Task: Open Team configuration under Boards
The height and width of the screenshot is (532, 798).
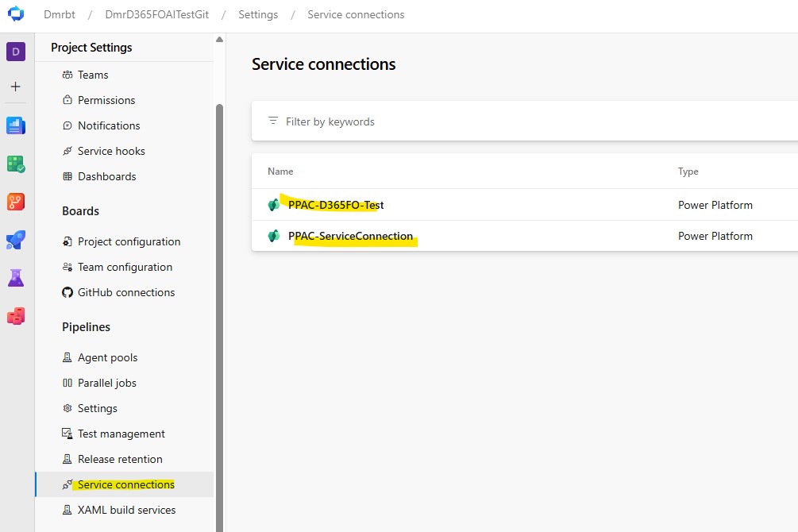Action: (x=124, y=267)
